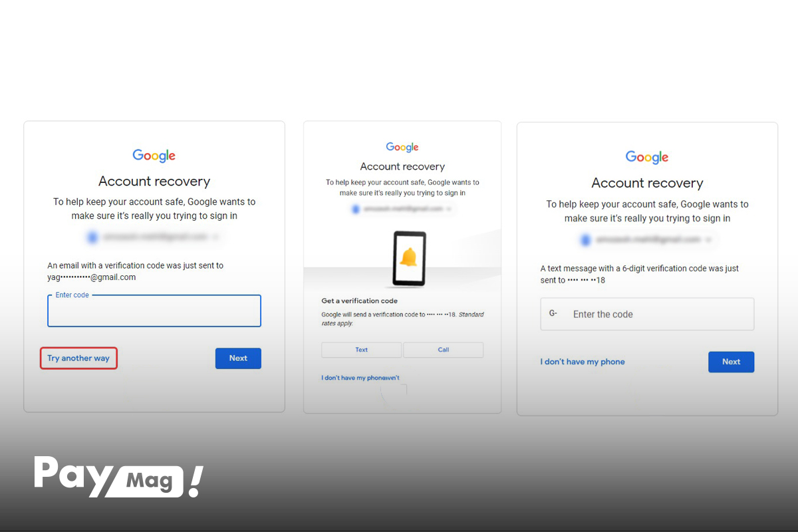Click Account recovery heading in middle panel
798x532 pixels.
(402, 166)
